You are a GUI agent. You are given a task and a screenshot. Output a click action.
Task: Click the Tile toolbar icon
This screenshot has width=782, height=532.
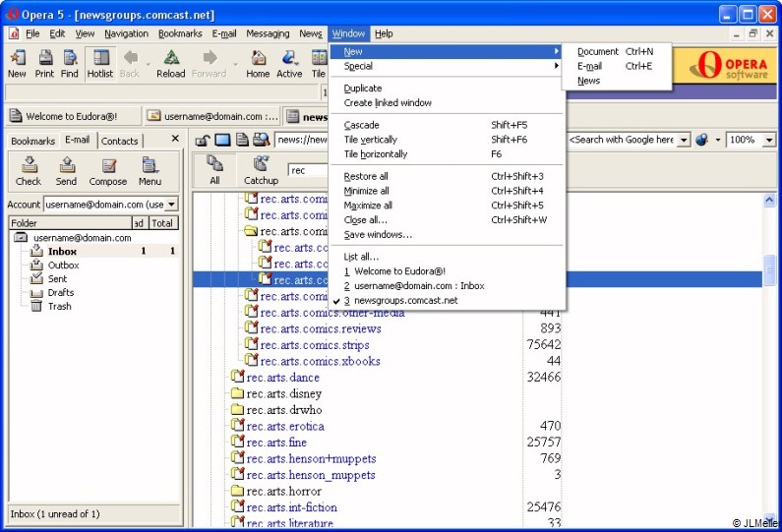tap(319, 64)
